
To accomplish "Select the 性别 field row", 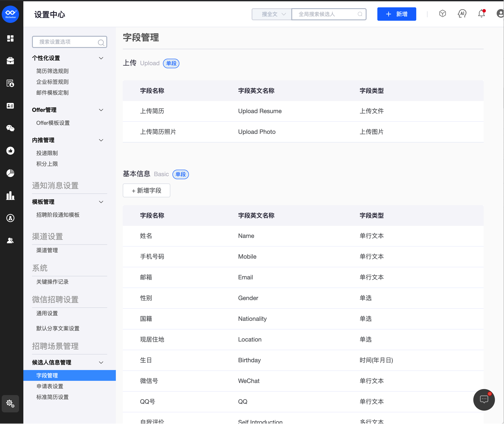I will [x=303, y=298].
